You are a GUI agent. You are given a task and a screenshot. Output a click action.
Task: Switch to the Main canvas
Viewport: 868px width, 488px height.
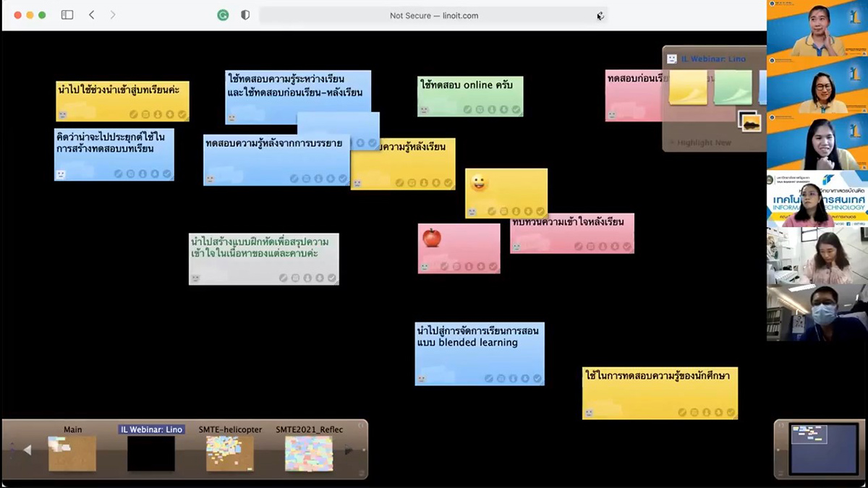tap(72, 453)
